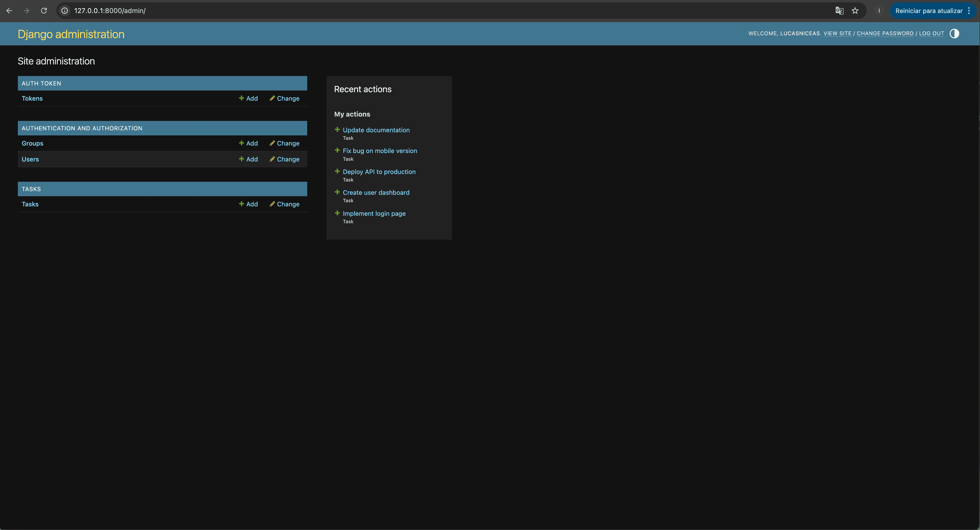Click Reiniciar para atualizar button
The height and width of the screenshot is (530, 980).
tap(929, 11)
